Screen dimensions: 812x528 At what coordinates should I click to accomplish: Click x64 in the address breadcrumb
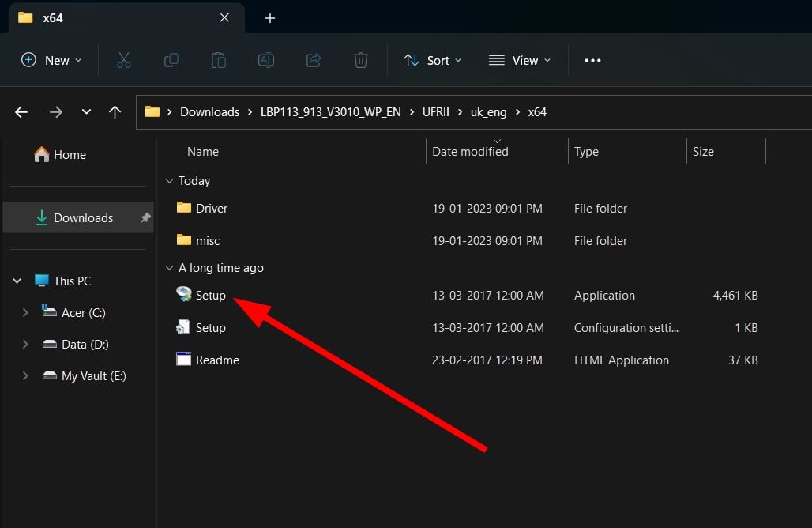(537, 112)
